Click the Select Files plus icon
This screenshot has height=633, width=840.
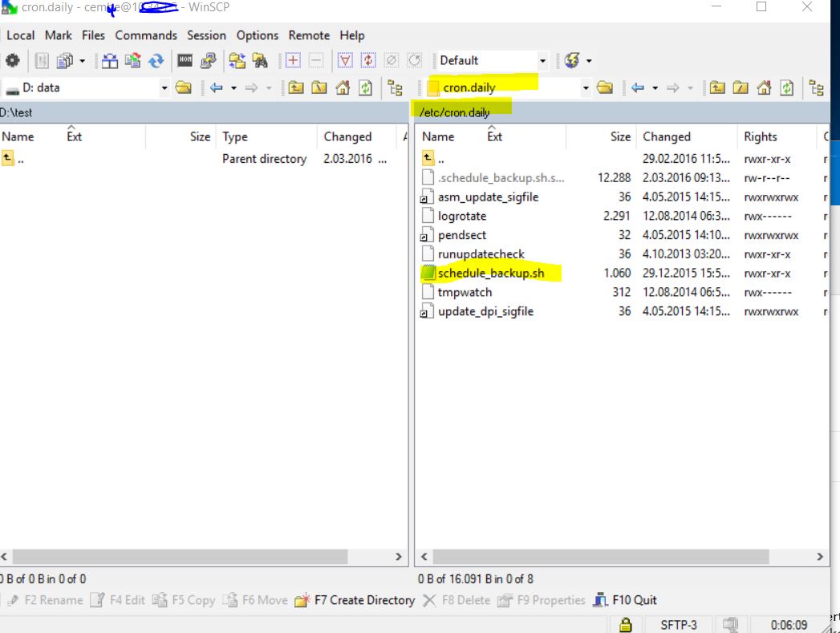293,60
